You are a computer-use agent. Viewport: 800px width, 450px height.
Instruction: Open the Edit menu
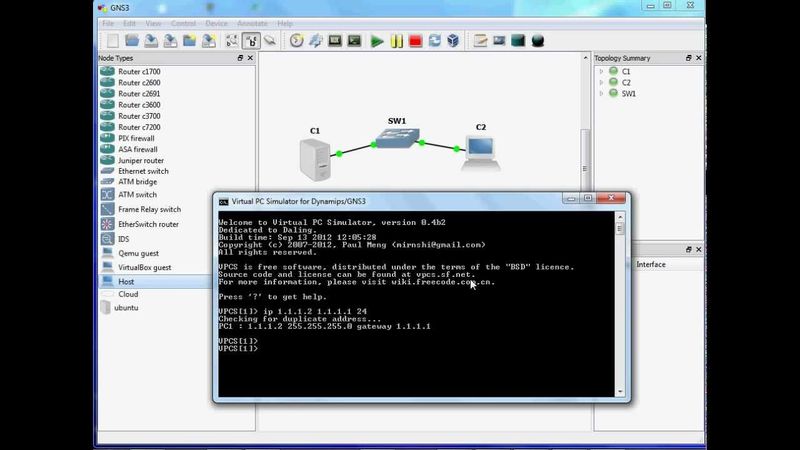(130, 23)
